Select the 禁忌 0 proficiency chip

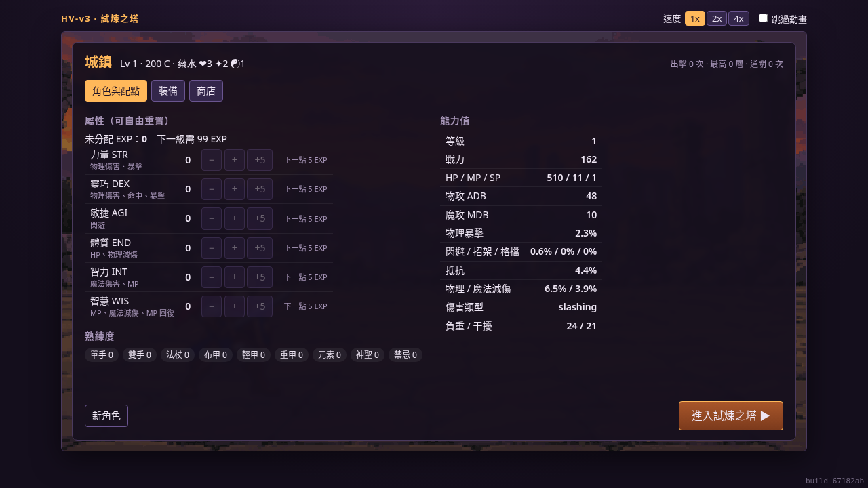pos(406,354)
